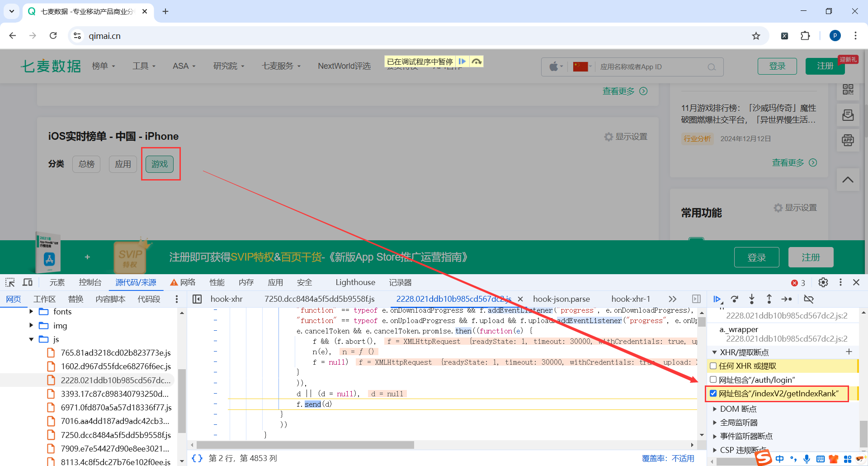The height and width of the screenshot is (466, 868).
Task: Add a new XHR/fetch breakpoint
Action: tap(849, 352)
